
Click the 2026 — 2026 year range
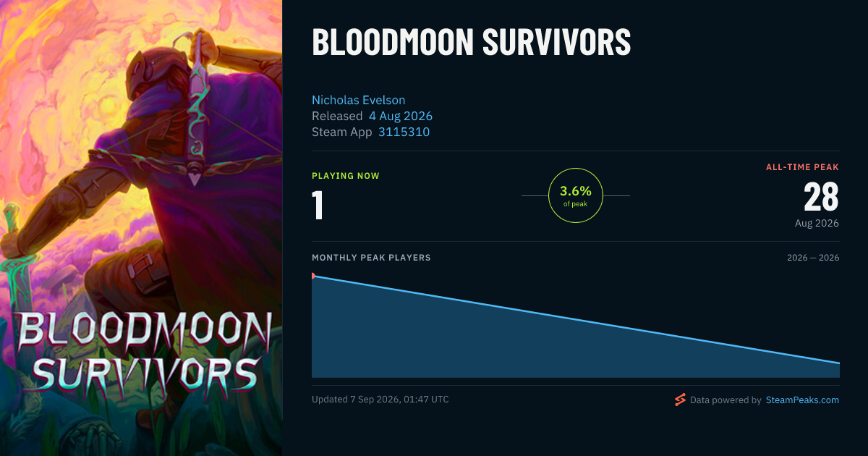pos(813,258)
